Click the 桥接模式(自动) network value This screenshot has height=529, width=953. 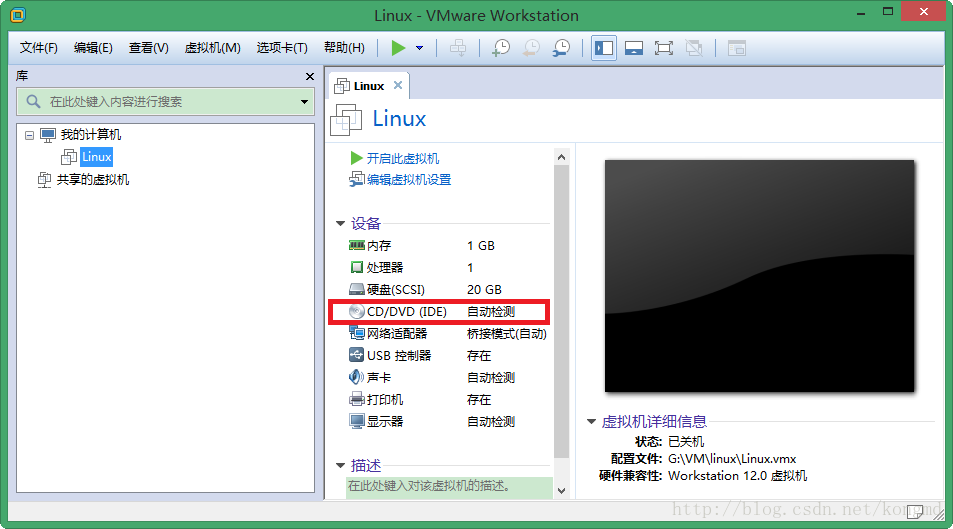[507, 334]
